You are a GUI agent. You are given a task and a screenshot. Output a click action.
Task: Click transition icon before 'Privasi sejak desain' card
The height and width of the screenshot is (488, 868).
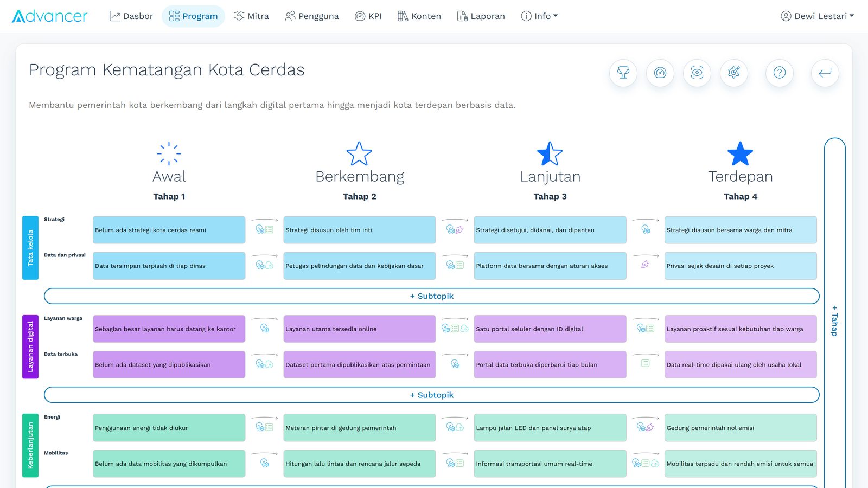(646, 265)
